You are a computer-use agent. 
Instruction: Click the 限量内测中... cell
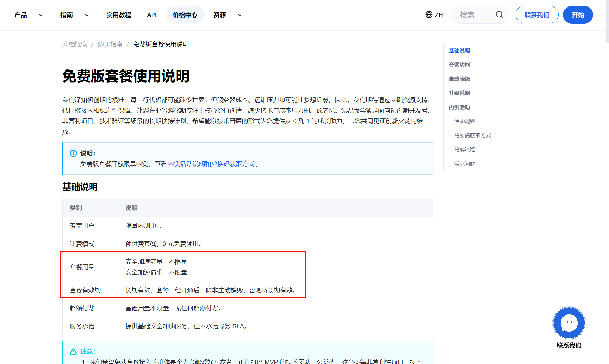pyautogui.click(x=276, y=226)
